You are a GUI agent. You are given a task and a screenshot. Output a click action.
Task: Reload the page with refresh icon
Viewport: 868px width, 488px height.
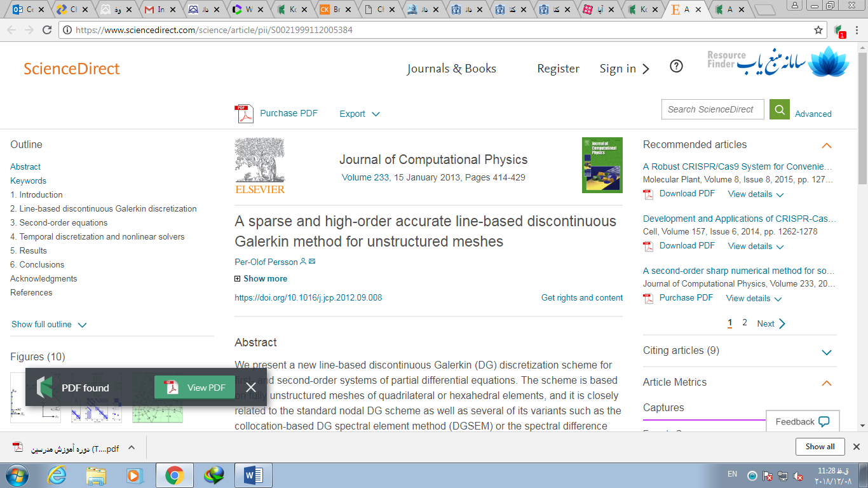[x=46, y=30]
